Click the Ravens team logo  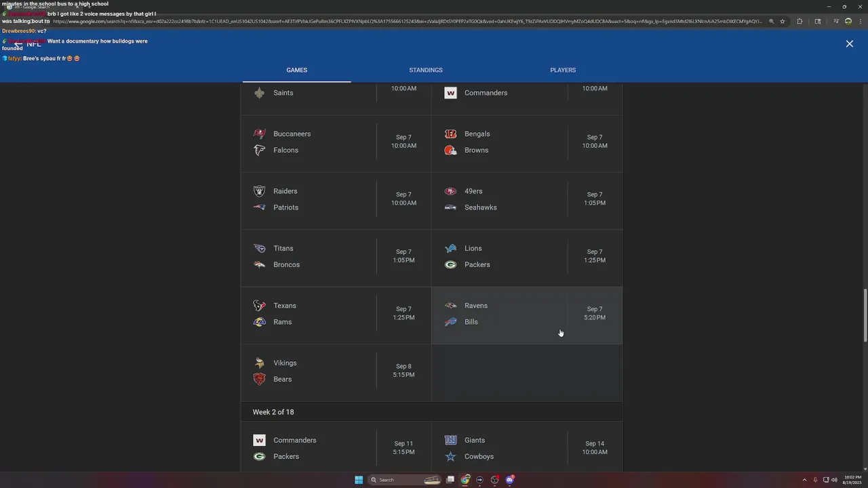[450, 306]
